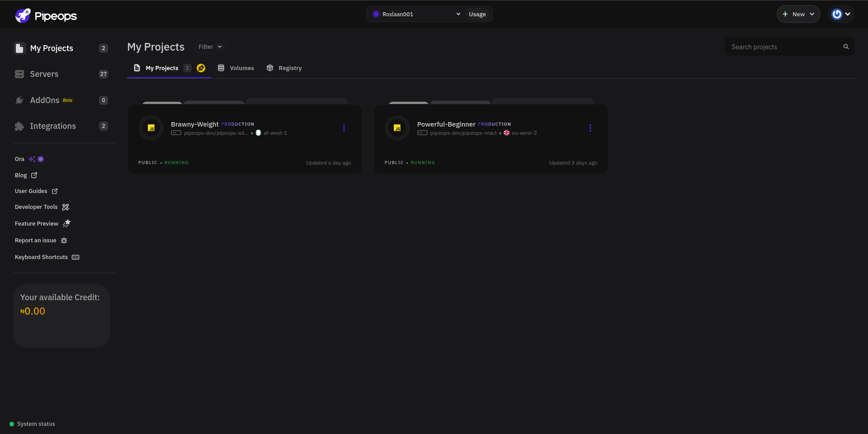Click the Brawny-Weight JS project icon
This screenshot has width=868, height=434.
151,128
